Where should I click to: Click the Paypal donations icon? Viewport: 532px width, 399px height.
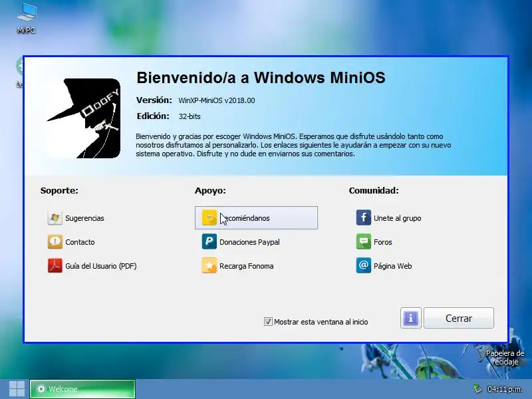pyautogui.click(x=209, y=241)
